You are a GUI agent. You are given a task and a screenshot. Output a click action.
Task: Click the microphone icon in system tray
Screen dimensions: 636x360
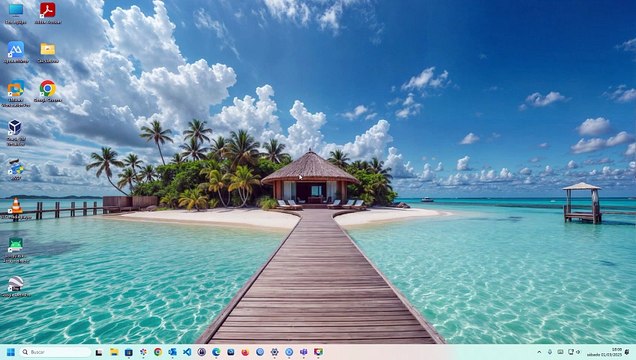tap(550, 352)
